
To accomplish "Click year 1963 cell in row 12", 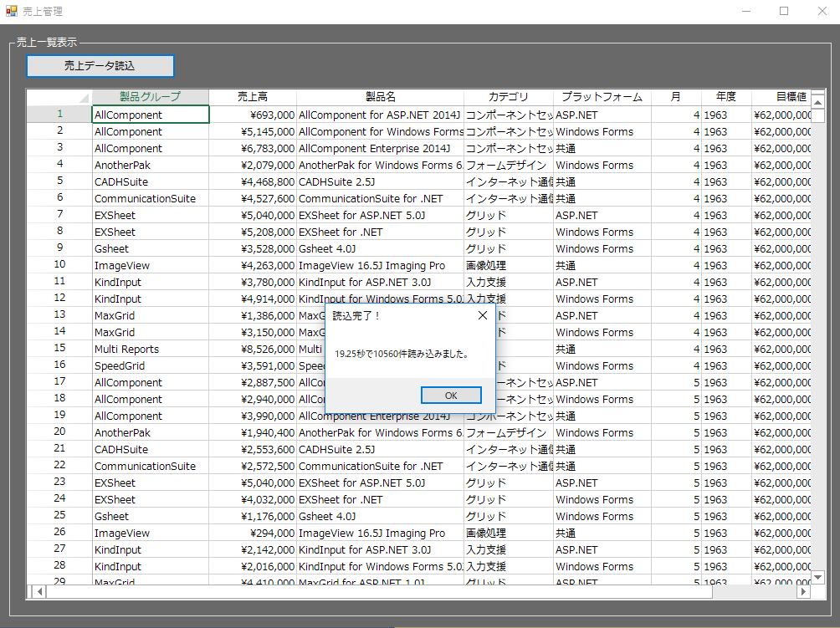I will coord(726,299).
